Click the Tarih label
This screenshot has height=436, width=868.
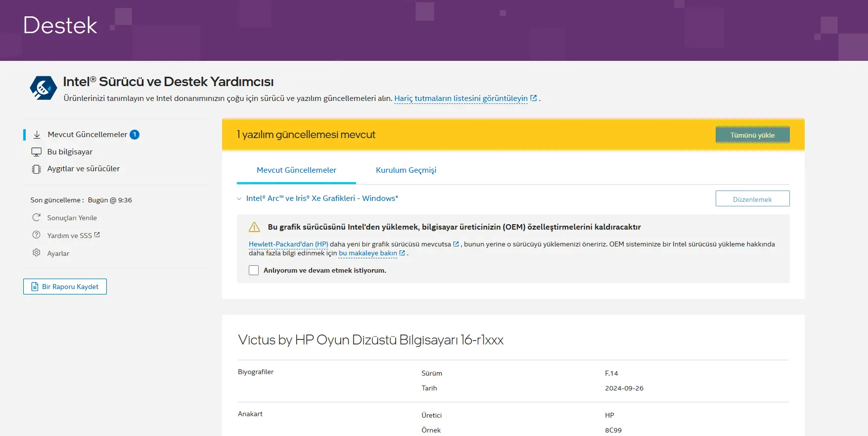[x=429, y=388]
